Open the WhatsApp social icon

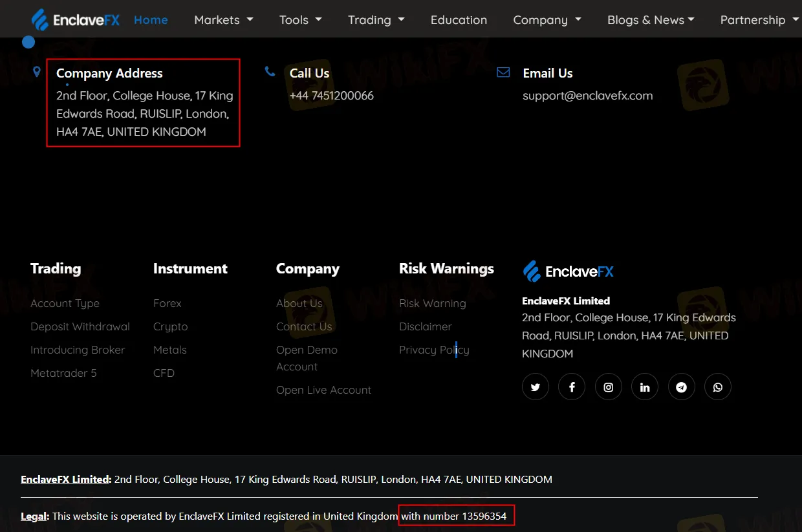pyautogui.click(x=718, y=387)
